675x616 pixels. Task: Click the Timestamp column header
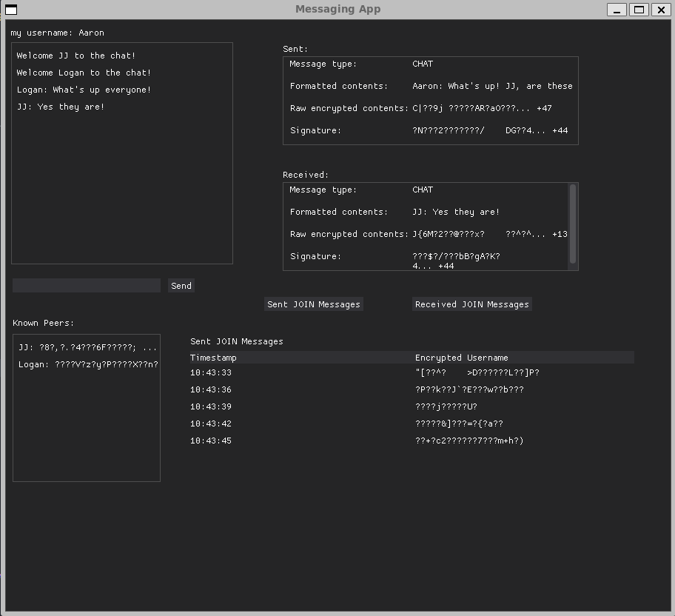tap(213, 358)
